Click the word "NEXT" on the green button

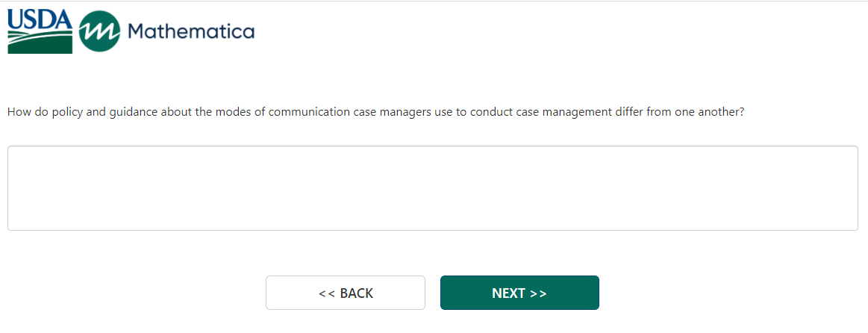[x=509, y=293]
